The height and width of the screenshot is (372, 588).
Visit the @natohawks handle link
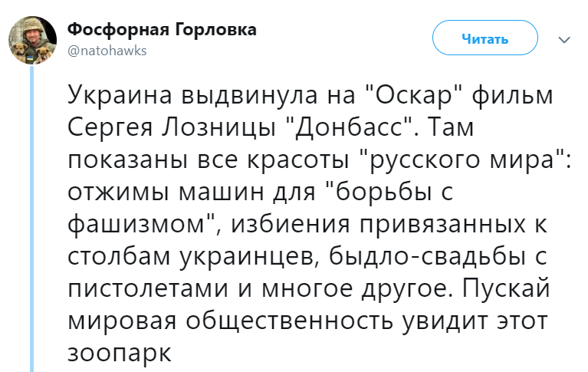[x=107, y=51]
